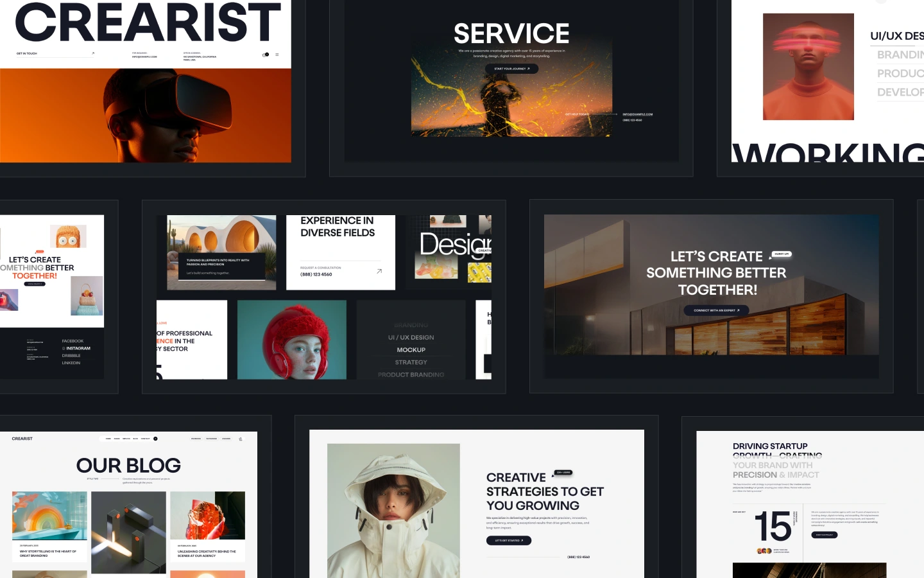Select Mockup in dark services list
This screenshot has height=578, width=924.
pyautogui.click(x=411, y=350)
